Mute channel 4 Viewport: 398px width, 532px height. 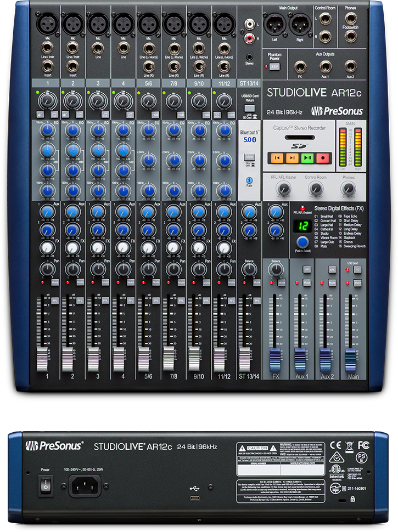[131, 282]
